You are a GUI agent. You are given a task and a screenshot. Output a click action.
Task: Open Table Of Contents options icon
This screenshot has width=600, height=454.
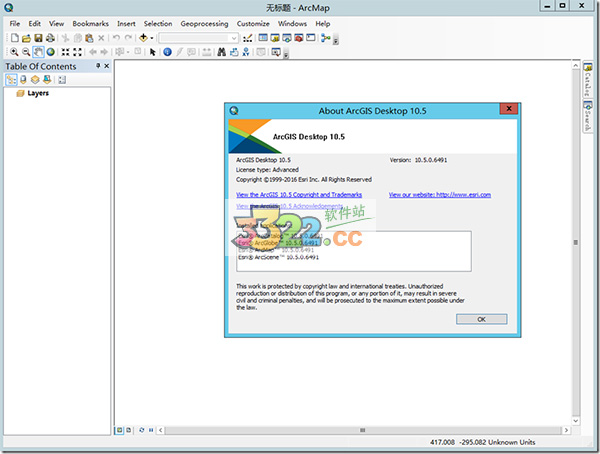(x=62, y=80)
